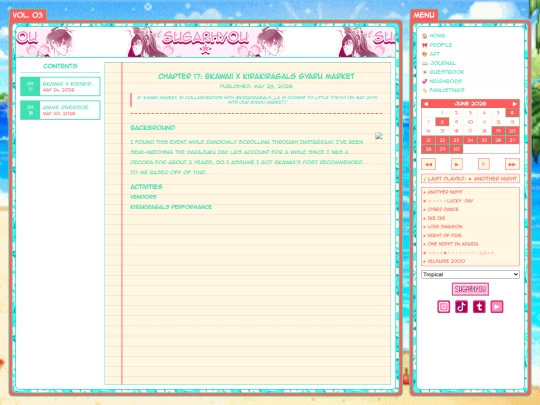Open the Profile menu link
The width and height of the screenshot is (540, 405).
(x=441, y=45)
